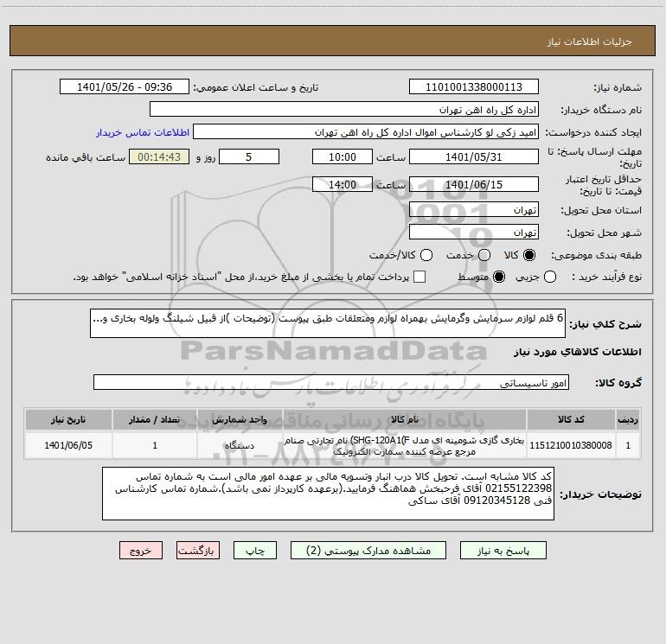Click the بازگشت back button
This screenshot has width=666, height=644.
tap(198, 551)
